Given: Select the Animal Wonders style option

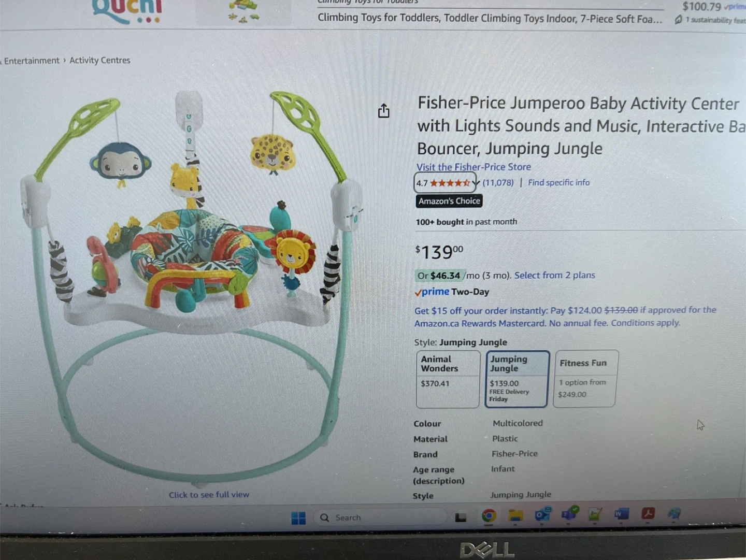Looking at the screenshot, I should pyautogui.click(x=448, y=379).
